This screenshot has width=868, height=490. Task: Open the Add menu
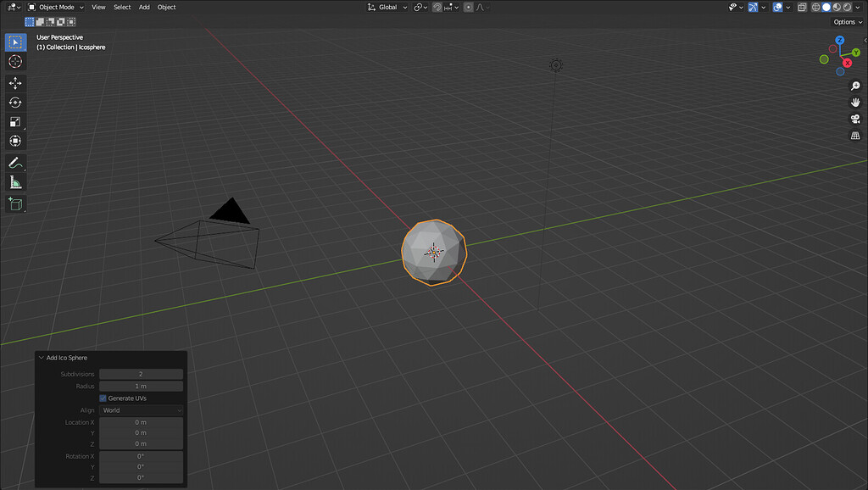(x=143, y=7)
